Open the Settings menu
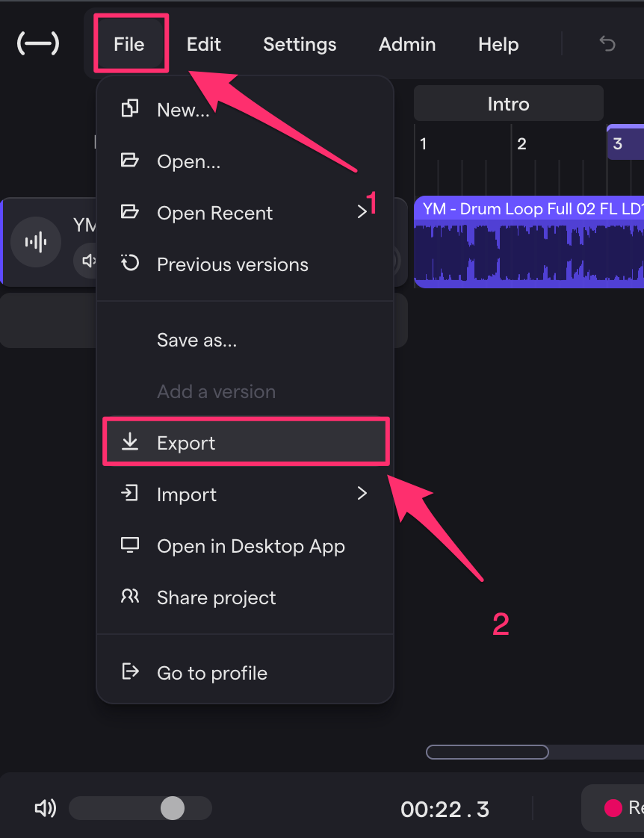Image resolution: width=644 pixels, height=838 pixels. click(300, 44)
